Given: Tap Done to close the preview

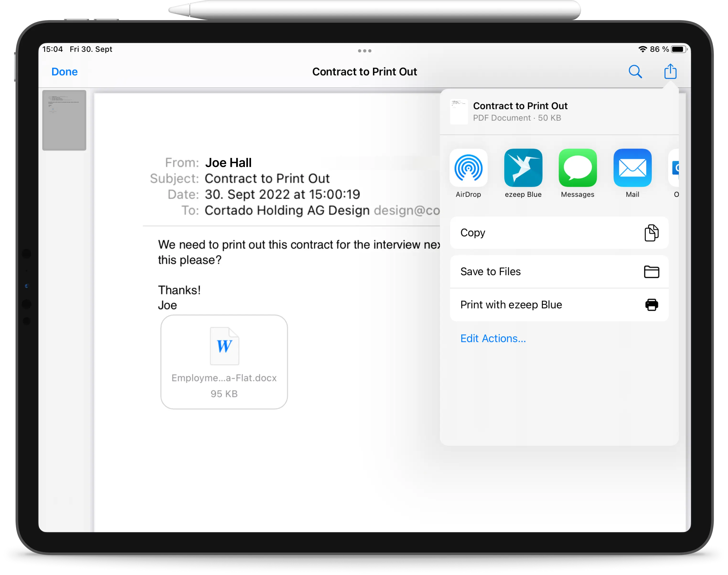Looking at the screenshot, I should click(64, 71).
